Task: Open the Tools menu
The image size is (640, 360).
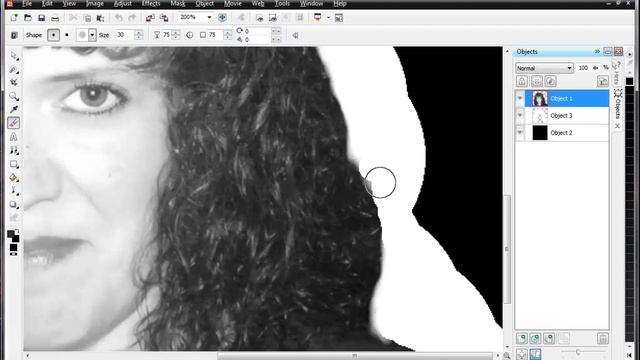Action: pos(282,4)
